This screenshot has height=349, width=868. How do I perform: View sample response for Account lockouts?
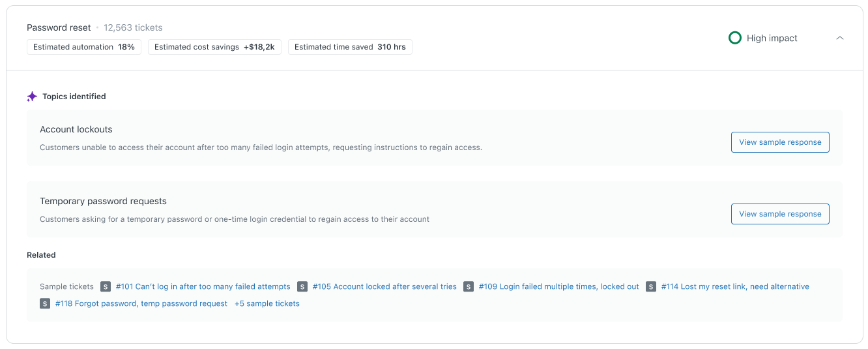(x=779, y=142)
